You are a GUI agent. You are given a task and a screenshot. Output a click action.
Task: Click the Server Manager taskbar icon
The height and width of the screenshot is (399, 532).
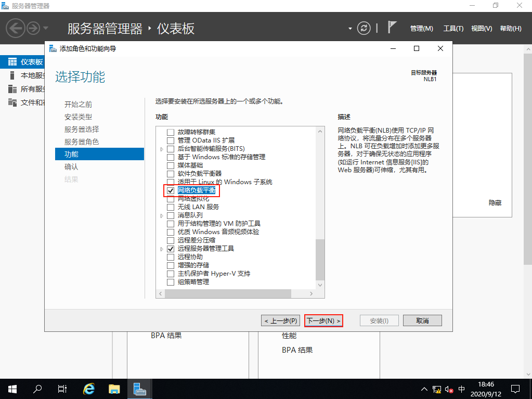(139, 389)
